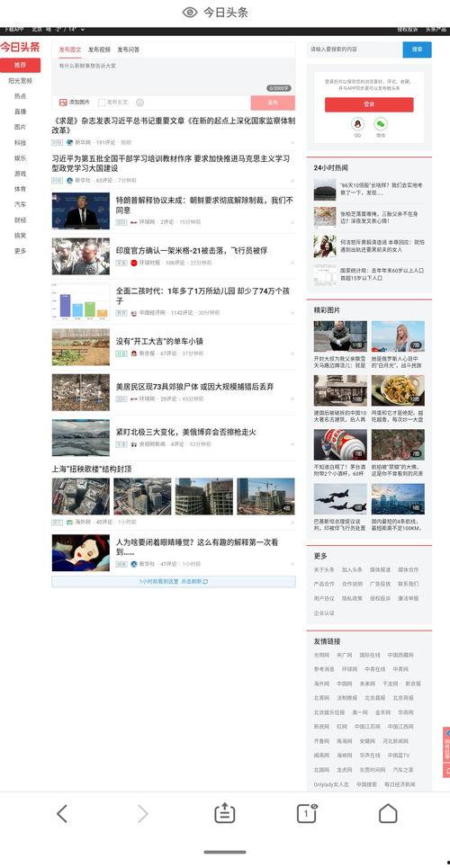Screen dimensions: 450x868
Task: Open the fighter jets photo in 精彩图片
Action: coord(340,499)
